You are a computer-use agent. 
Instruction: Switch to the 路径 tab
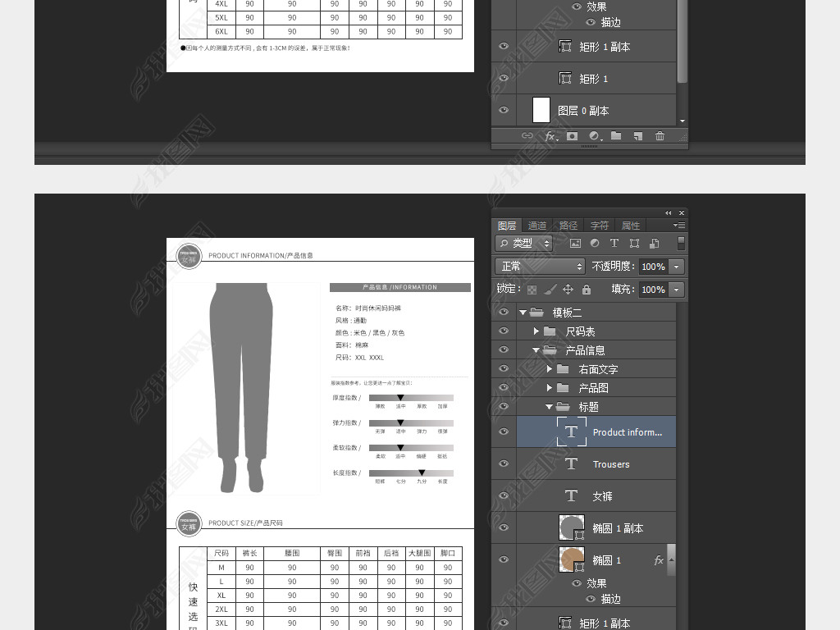[568, 226]
